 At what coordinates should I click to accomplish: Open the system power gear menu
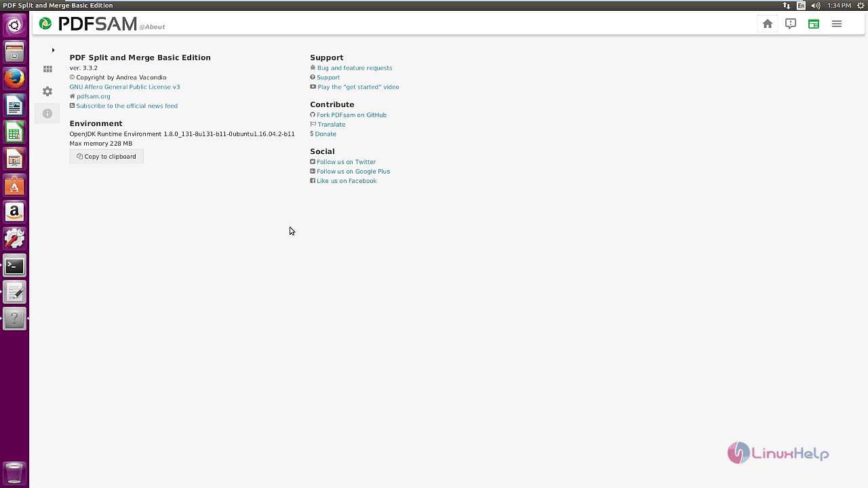861,5
